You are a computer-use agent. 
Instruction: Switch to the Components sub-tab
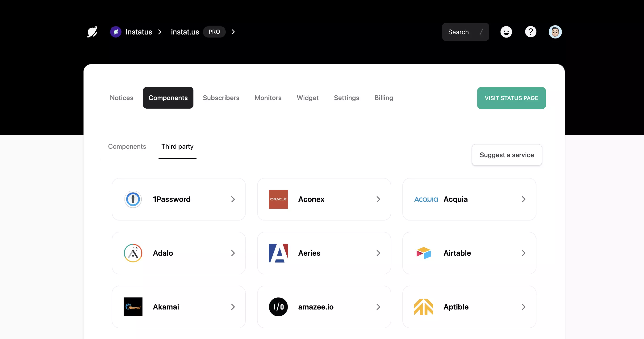coord(127,146)
